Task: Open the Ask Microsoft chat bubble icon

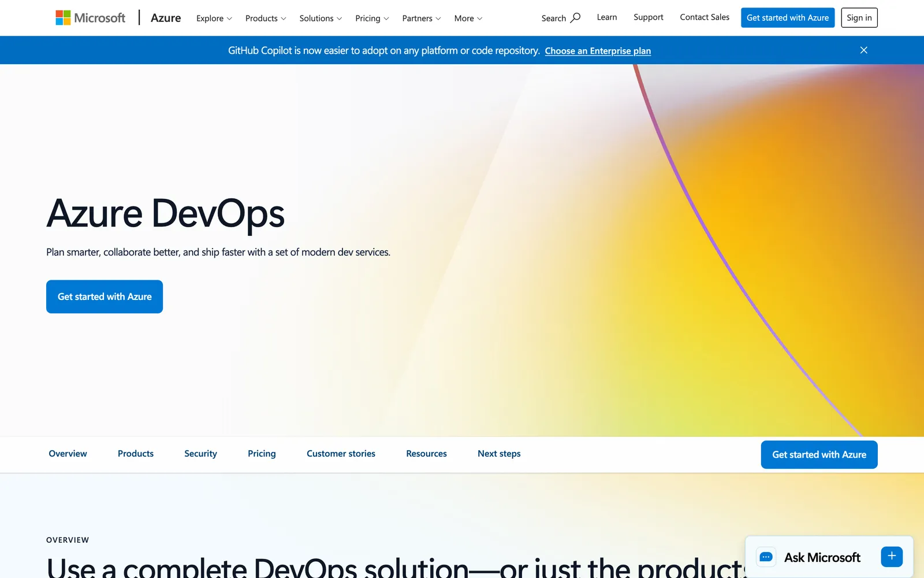Action: click(766, 557)
